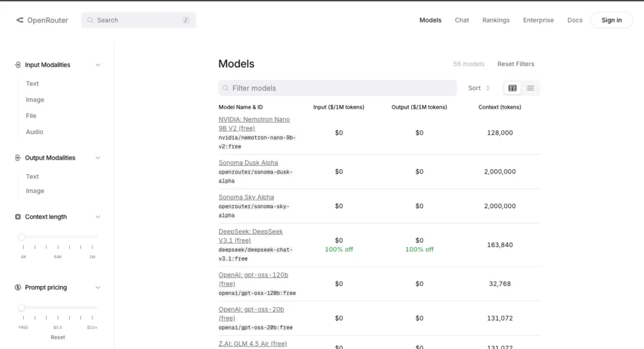The image size is (644, 349).
Task: Select Audio input modality filter
Action: click(35, 132)
